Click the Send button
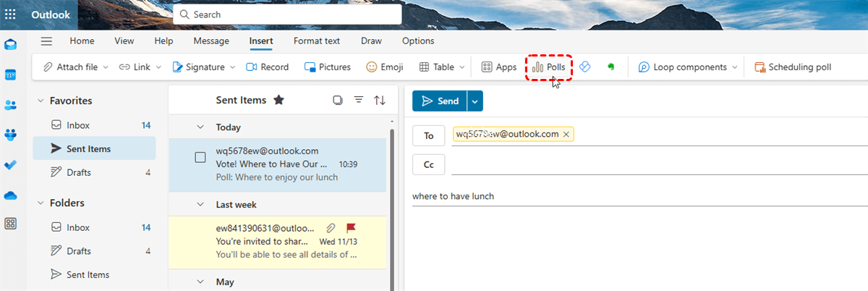This screenshot has height=291, width=868. click(x=440, y=101)
